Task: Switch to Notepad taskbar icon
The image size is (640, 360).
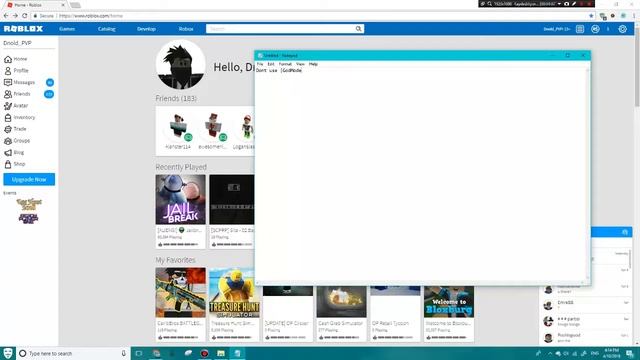Action: (x=237, y=353)
